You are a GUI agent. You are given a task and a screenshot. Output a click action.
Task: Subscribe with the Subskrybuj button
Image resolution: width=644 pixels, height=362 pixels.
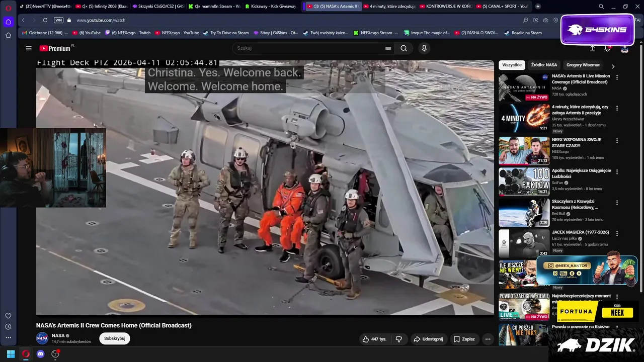[x=115, y=338]
